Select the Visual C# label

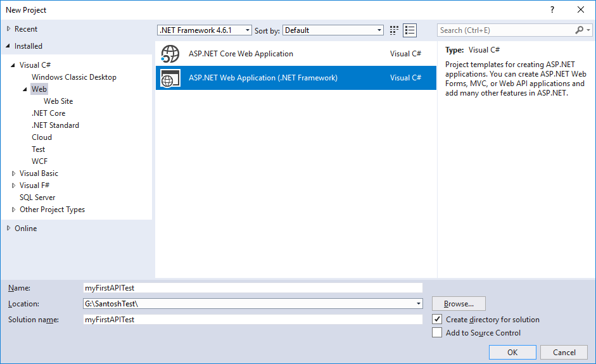point(35,65)
